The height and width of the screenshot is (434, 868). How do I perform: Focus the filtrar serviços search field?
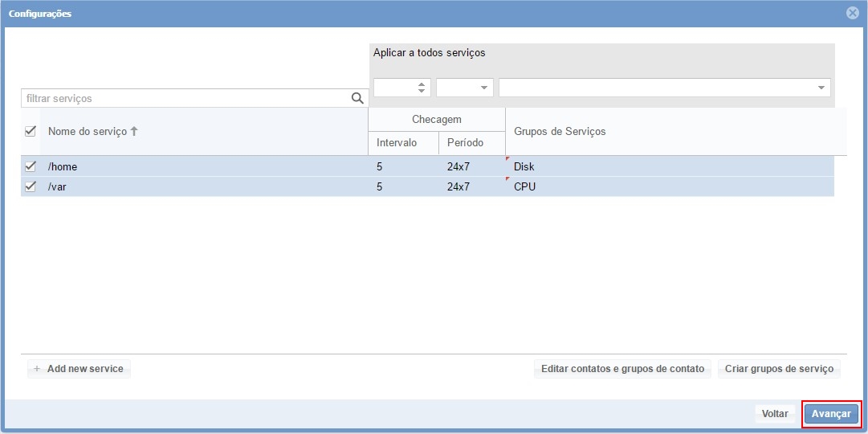(x=185, y=98)
